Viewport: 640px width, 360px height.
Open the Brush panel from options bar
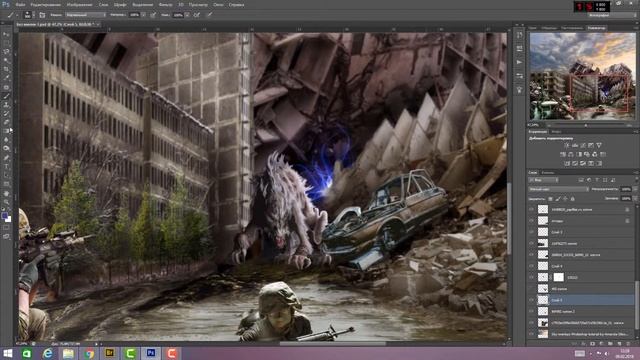pyautogui.click(x=42, y=15)
